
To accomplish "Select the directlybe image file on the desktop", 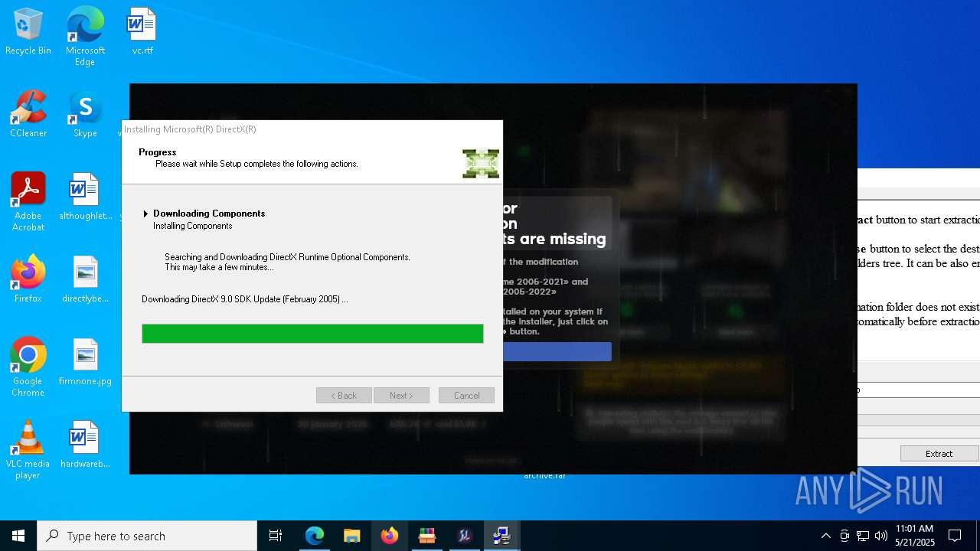I will click(x=85, y=280).
